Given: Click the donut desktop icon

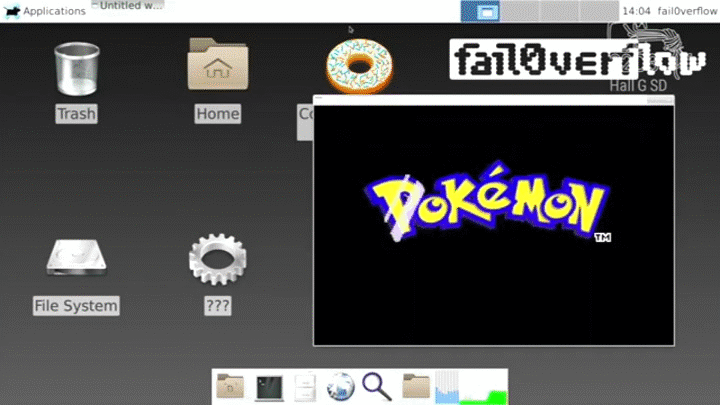Looking at the screenshot, I should (358, 65).
